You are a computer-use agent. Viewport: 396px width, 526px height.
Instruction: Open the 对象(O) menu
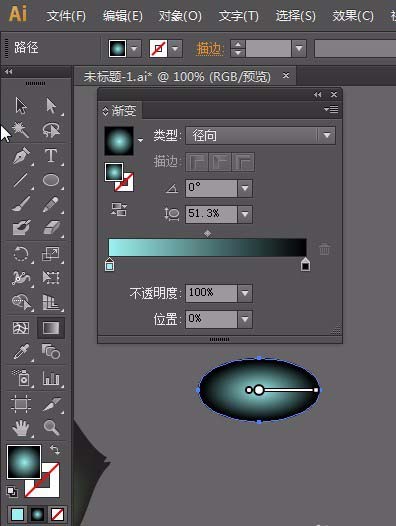180,16
